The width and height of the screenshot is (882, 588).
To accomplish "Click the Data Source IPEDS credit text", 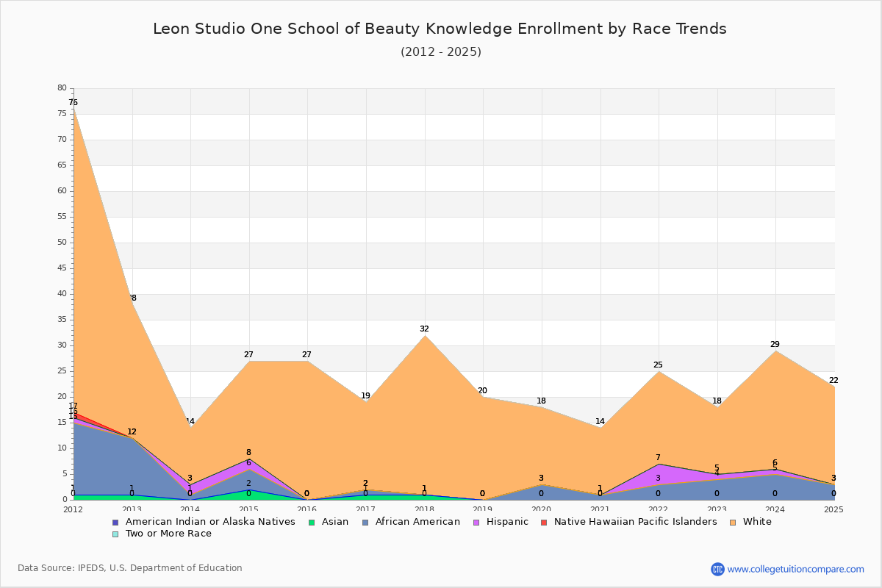I will pyautogui.click(x=130, y=568).
